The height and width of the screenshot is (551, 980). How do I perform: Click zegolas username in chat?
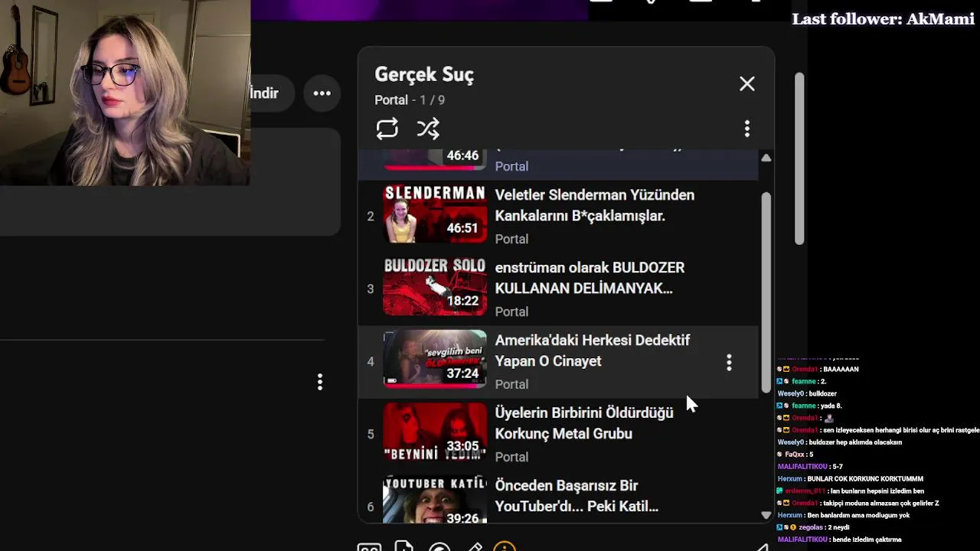[x=811, y=528]
